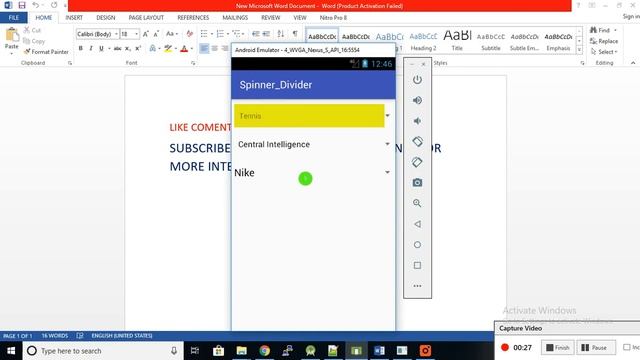
Task: Click Text Effects icon in Font group
Action: point(154,49)
